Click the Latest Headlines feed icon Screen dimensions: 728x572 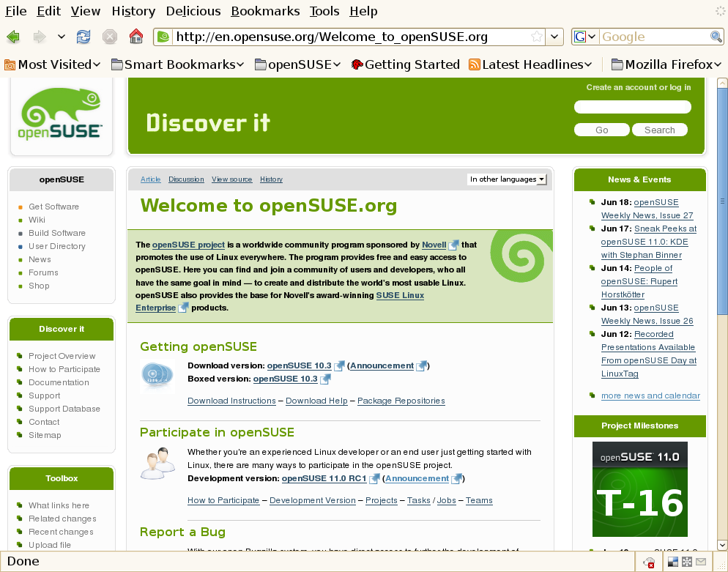475,64
